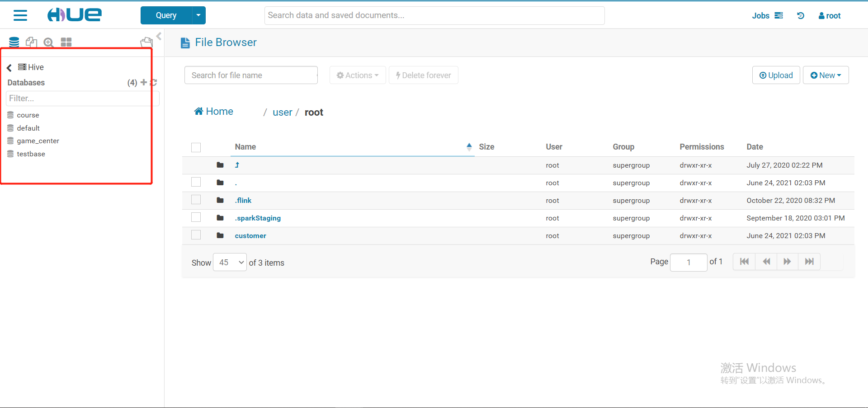Screen dimensions: 868x408
Task: Open the course database
Action: [x=28, y=115]
